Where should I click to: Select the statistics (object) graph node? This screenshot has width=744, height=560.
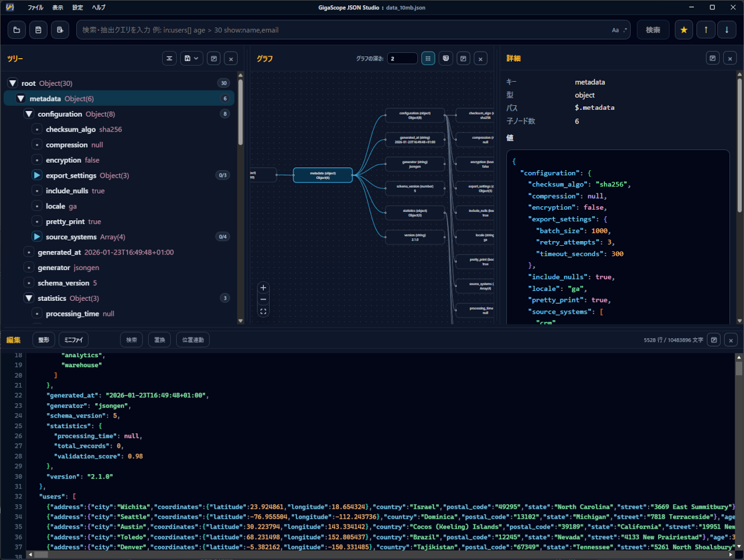pyautogui.click(x=415, y=213)
